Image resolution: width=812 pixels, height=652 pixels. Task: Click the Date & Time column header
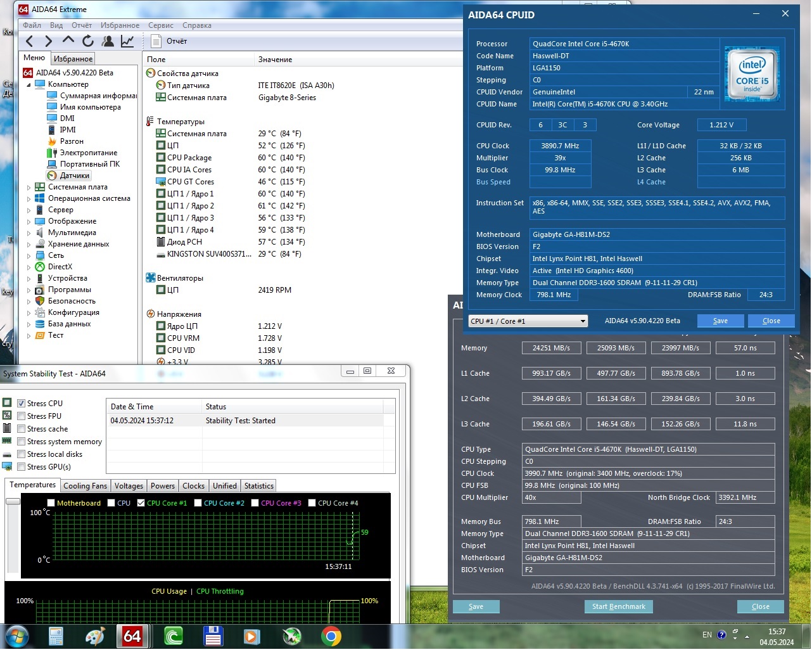click(x=153, y=407)
